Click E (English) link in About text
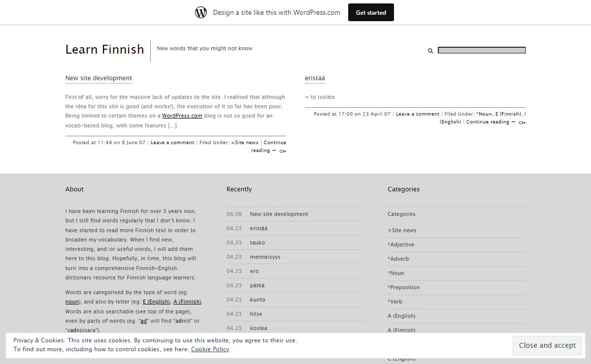Viewport: 591px width, 364px height. coord(157,302)
